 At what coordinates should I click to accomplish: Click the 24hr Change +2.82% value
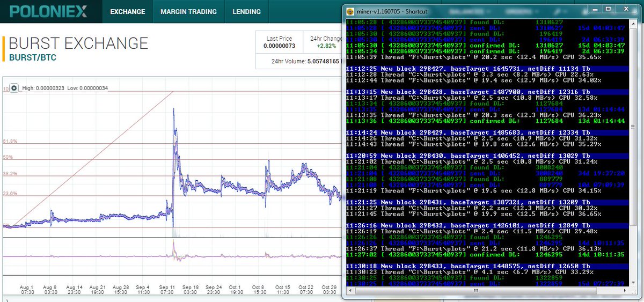(x=326, y=46)
